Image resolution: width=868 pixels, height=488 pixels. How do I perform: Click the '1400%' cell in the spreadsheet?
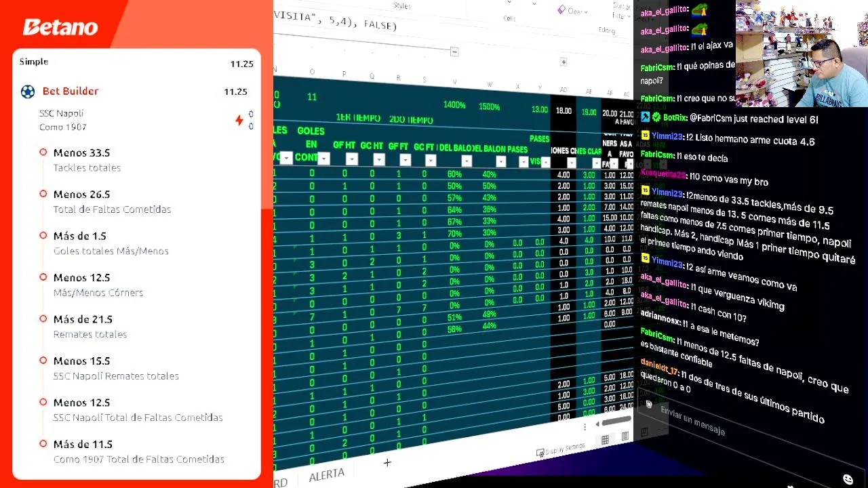pyautogui.click(x=454, y=105)
